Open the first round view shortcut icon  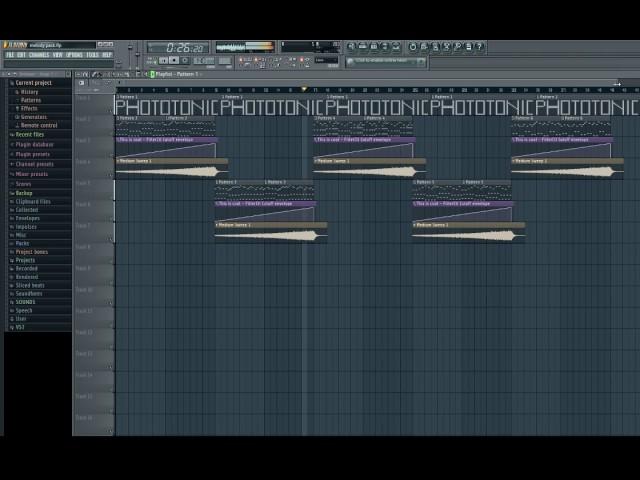click(351, 47)
